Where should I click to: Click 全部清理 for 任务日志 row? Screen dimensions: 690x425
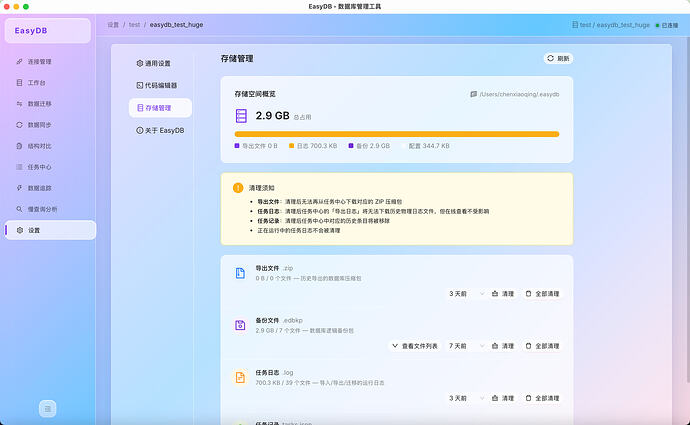pos(542,398)
